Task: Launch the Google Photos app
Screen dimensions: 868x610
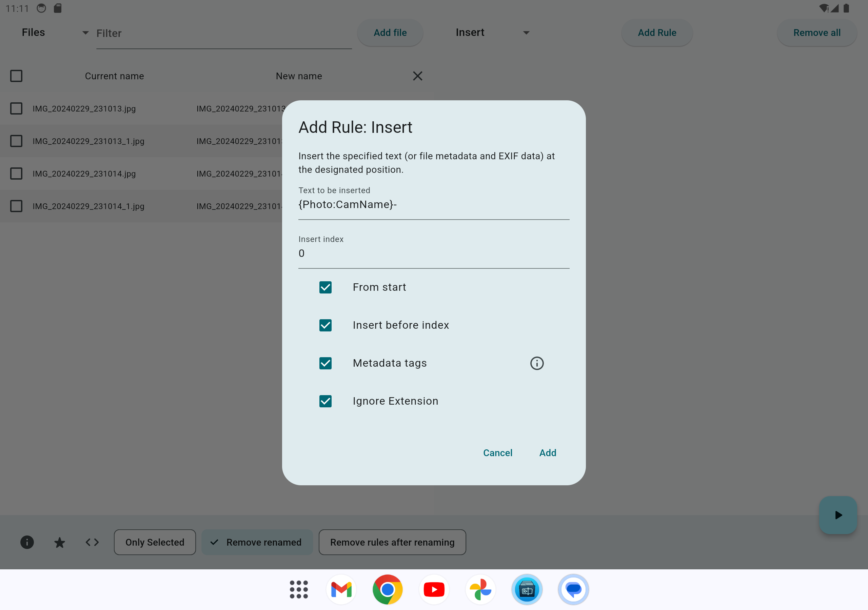Action: (x=480, y=589)
